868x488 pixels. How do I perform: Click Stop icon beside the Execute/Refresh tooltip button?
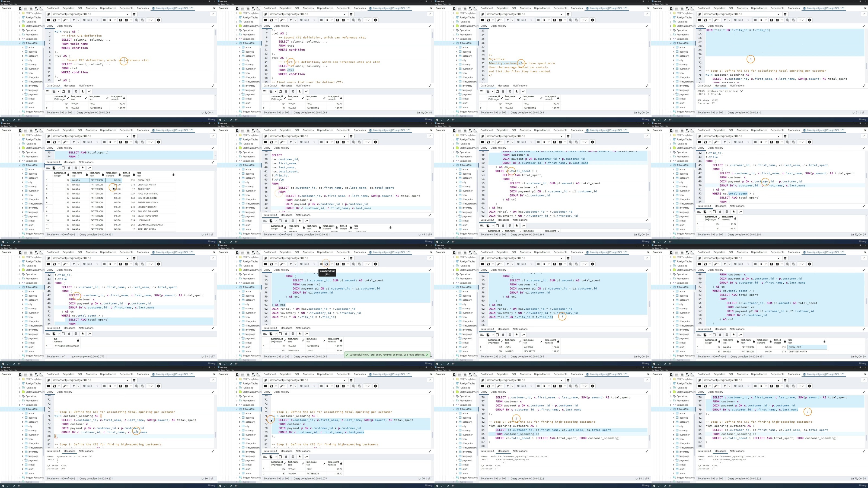coord(321,264)
